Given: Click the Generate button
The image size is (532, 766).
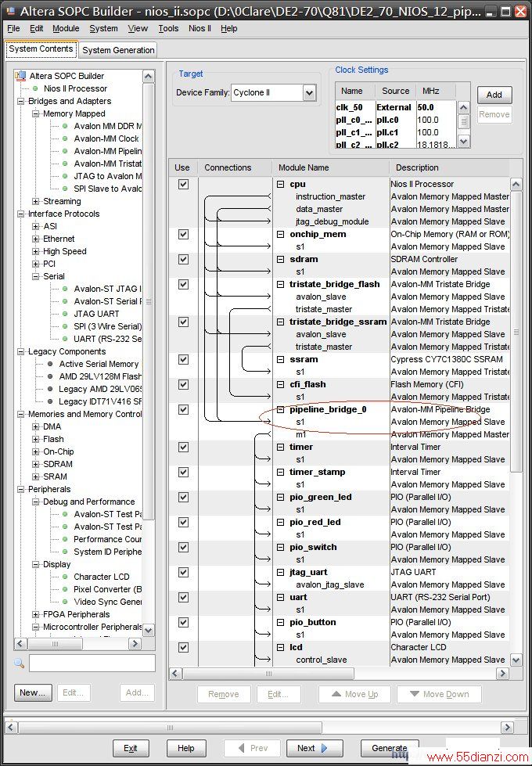Looking at the screenshot, I should (390, 748).
